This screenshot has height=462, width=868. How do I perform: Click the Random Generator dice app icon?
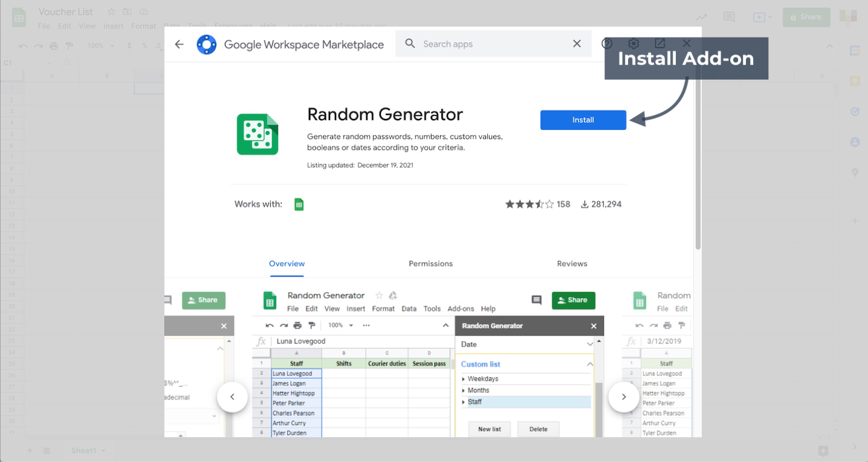[x=257, y=134]
